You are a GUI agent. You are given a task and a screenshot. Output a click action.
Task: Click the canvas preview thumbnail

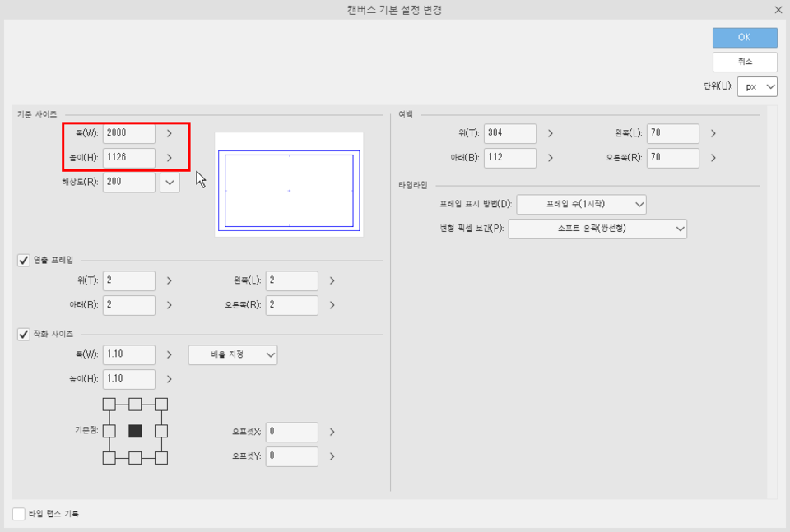289,185
